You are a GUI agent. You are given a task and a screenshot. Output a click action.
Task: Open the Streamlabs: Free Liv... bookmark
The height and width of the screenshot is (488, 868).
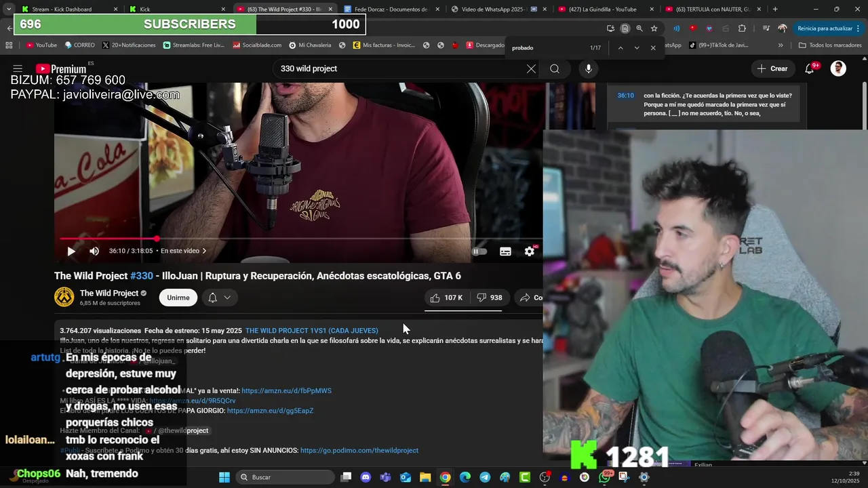[x=194, y=45]
